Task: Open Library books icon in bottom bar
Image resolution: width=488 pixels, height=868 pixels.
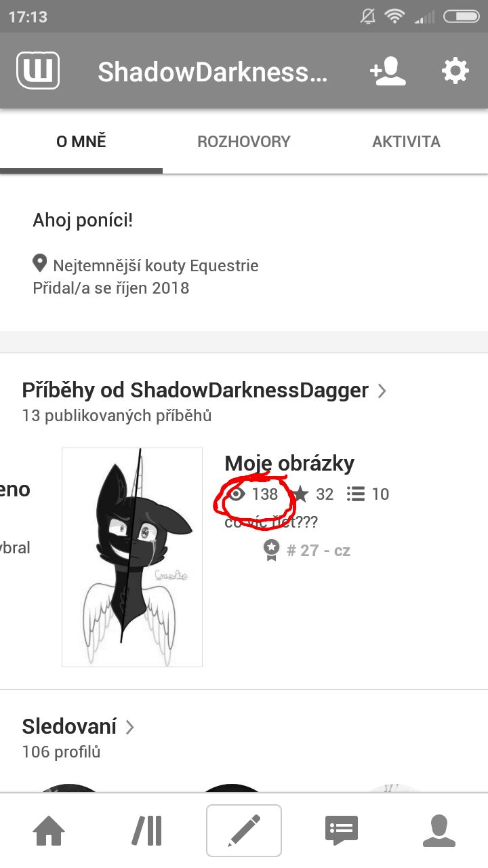Action: pos(146,831)
